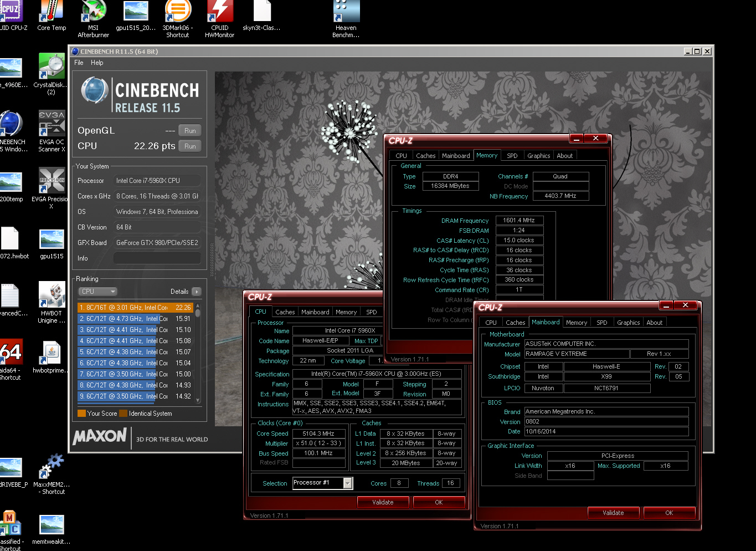Open the Classified Shortcut desktop icon

11,530
